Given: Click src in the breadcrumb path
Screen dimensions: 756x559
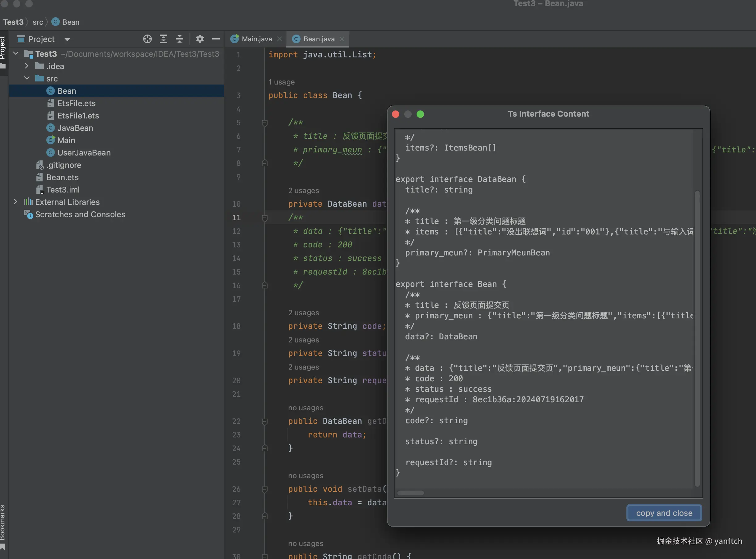Looking at the screenshot, I should [38, 22].
